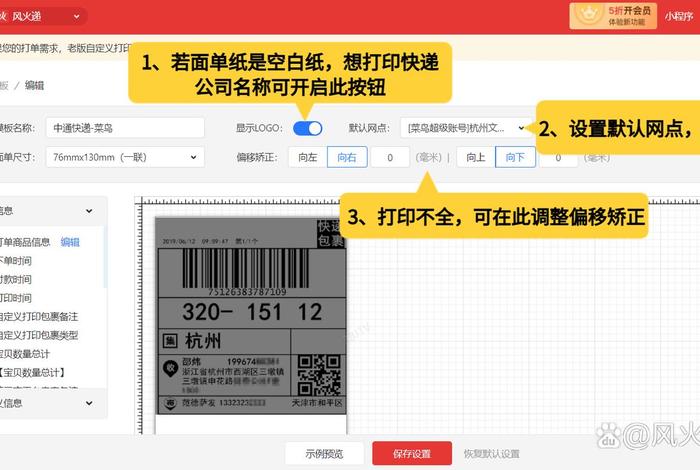Click the sender icon on label bottom row
The image size is (700, 470).
pos(170,403)
